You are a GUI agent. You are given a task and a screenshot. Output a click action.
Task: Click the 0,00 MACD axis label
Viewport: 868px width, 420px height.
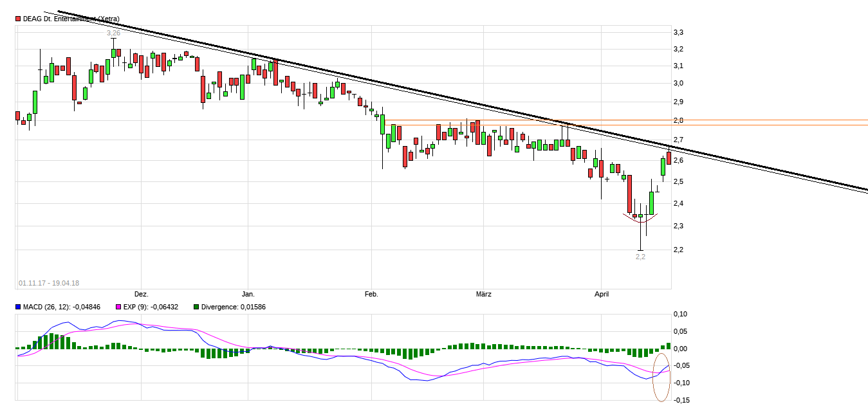[679, 349]
